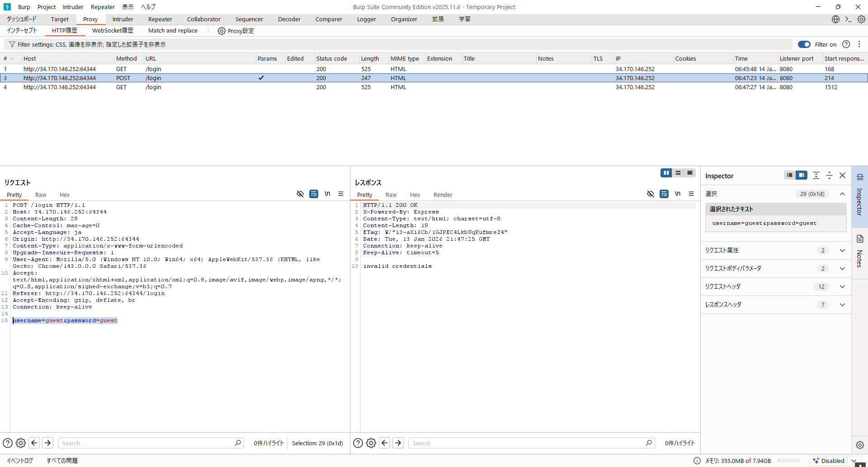Viewport: 868px width, 467px height.
Task: Switch to the Decoder tab
Action: coord(289,19)
